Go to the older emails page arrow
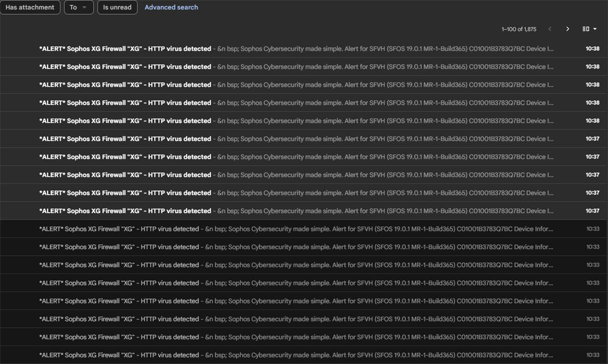The image size is (608, 364). click(567, 29)
